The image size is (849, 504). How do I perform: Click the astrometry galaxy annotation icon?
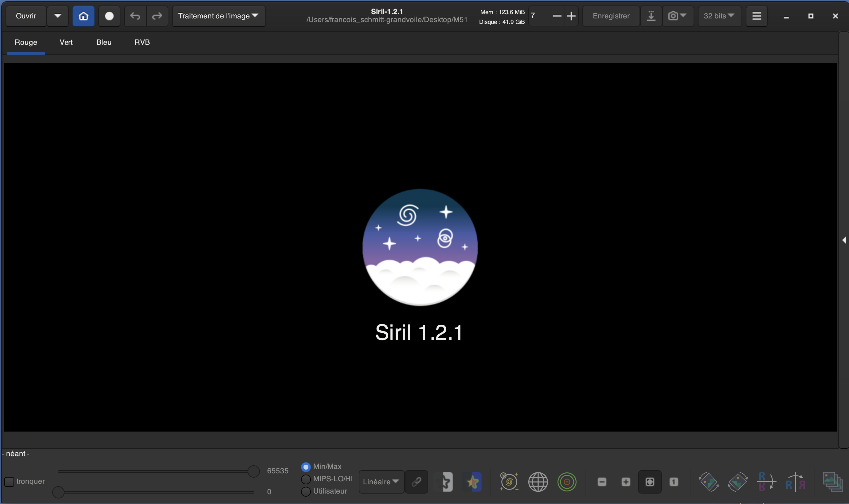509,482
